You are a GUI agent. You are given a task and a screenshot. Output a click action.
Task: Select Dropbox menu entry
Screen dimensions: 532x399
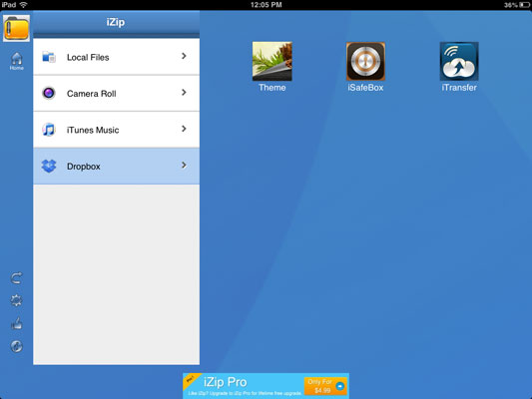pos(117,167)
